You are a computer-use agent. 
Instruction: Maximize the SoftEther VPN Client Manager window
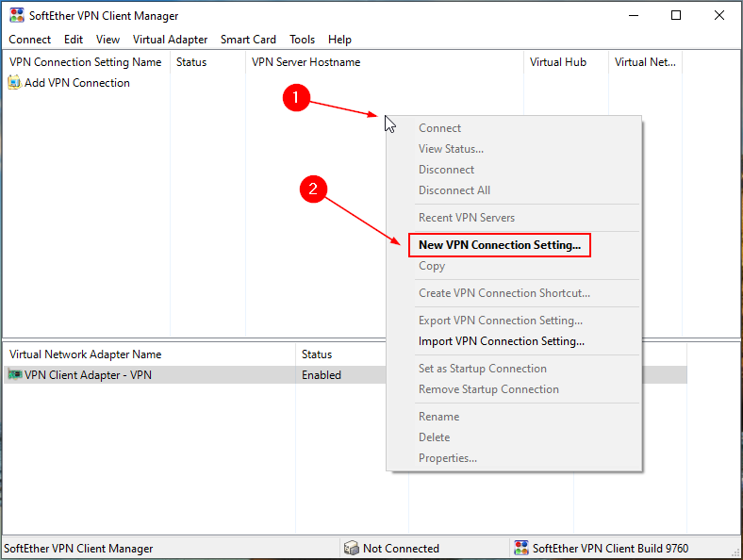click(676, 16)
